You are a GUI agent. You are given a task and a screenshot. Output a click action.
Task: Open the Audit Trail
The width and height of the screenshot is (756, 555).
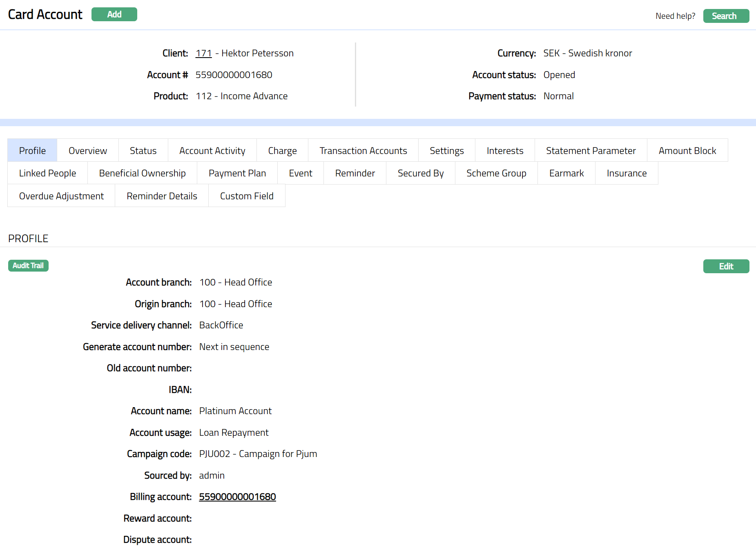[x=28, y=265]
